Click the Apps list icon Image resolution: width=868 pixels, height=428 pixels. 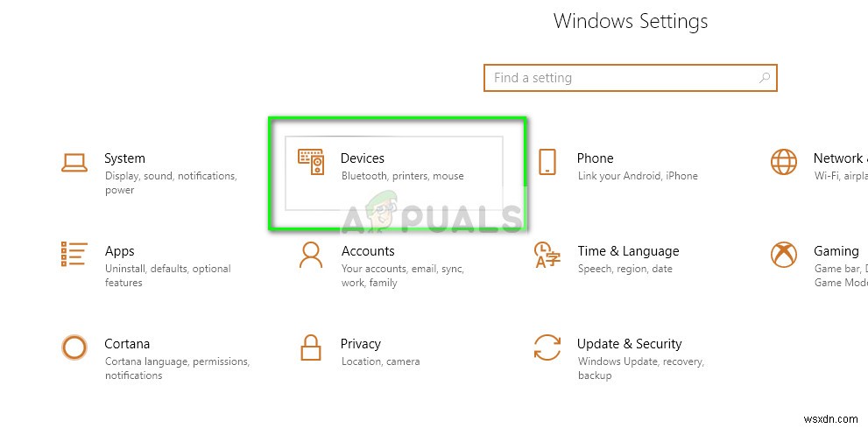click(x=74, y=255)
